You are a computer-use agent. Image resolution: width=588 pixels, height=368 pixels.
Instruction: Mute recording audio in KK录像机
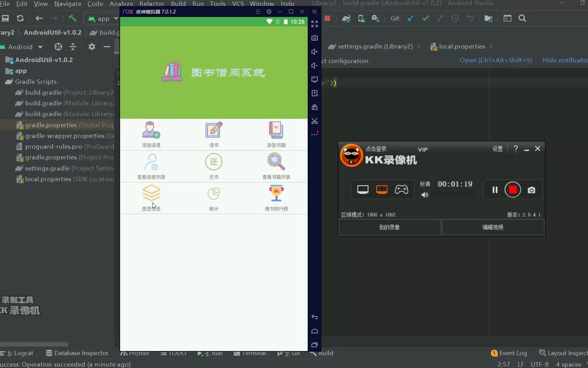tap(425, 195)
